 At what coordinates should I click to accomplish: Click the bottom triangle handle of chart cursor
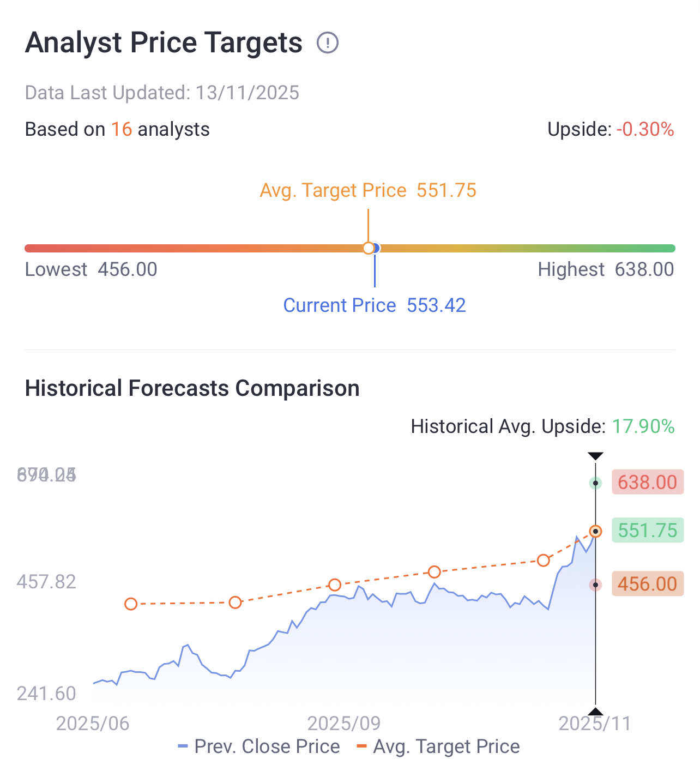coord(595,711)
